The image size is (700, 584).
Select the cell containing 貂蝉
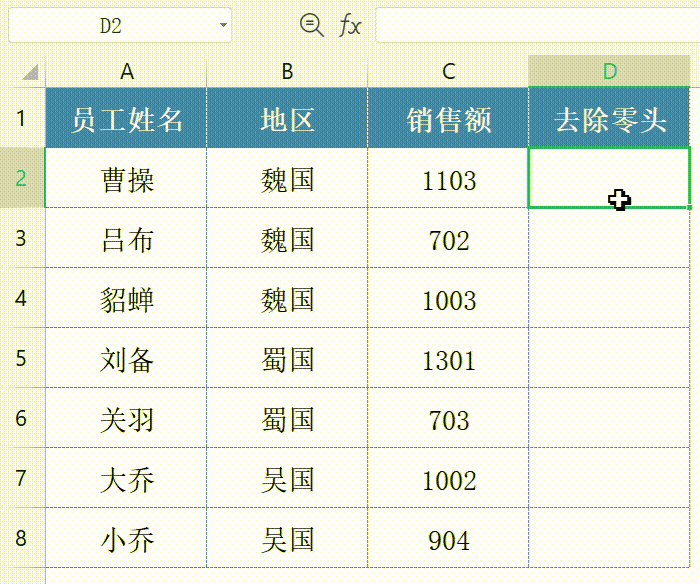[x=126, y=298]
